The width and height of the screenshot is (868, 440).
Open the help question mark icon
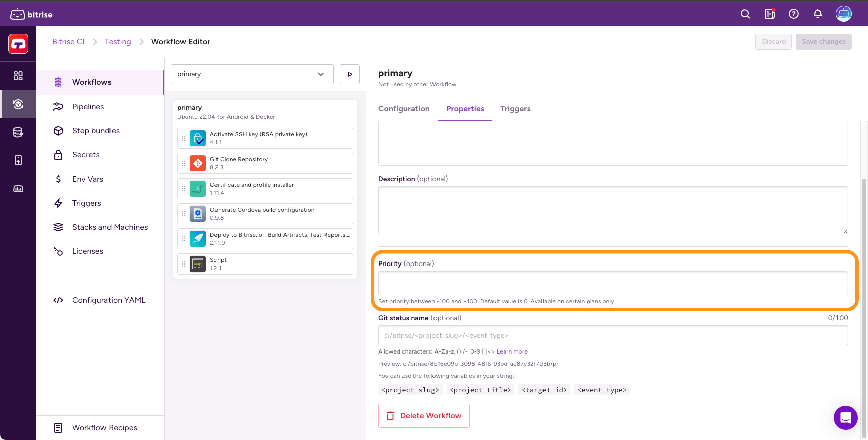(794, 14)
